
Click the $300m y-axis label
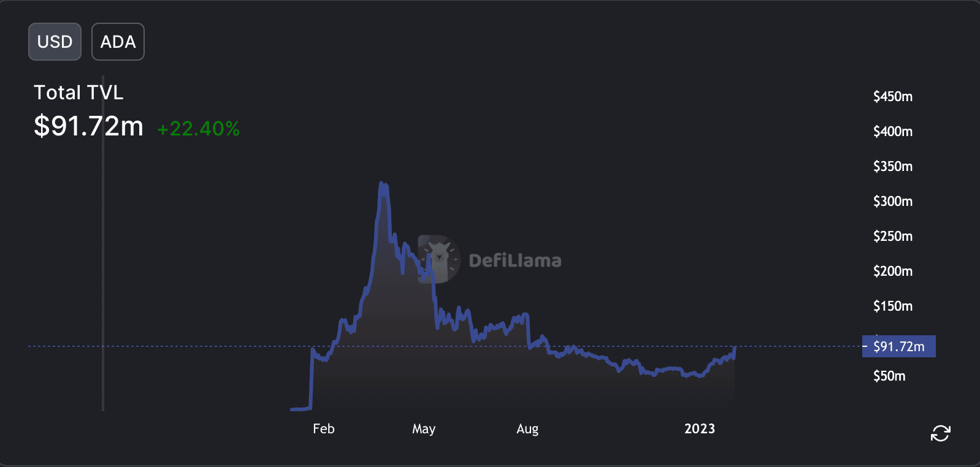click(x=893, y=201)
